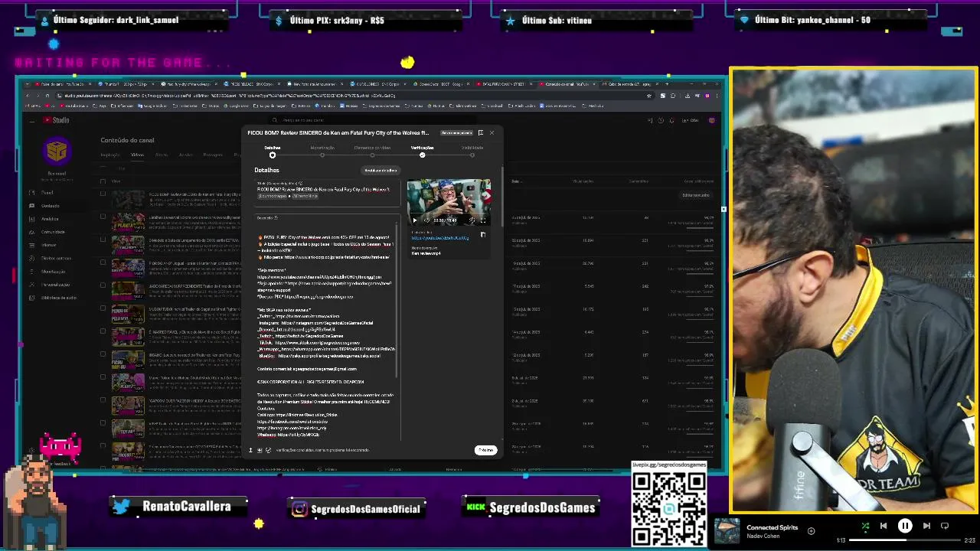Click the YouTube Studio logo

[56, 120]
